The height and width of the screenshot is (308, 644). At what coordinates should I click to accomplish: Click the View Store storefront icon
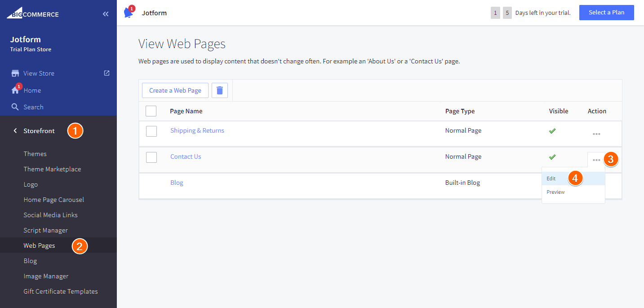(15, 73)
